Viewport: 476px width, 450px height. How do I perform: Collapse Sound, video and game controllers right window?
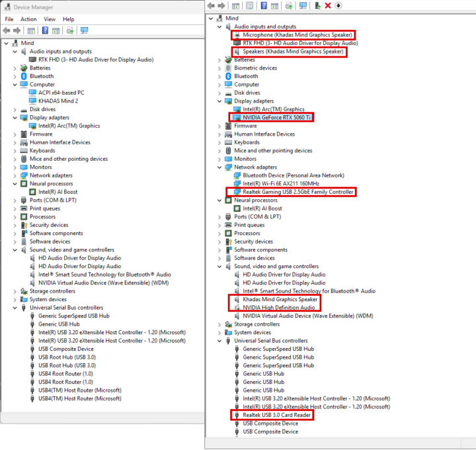[x=219, y=266]
